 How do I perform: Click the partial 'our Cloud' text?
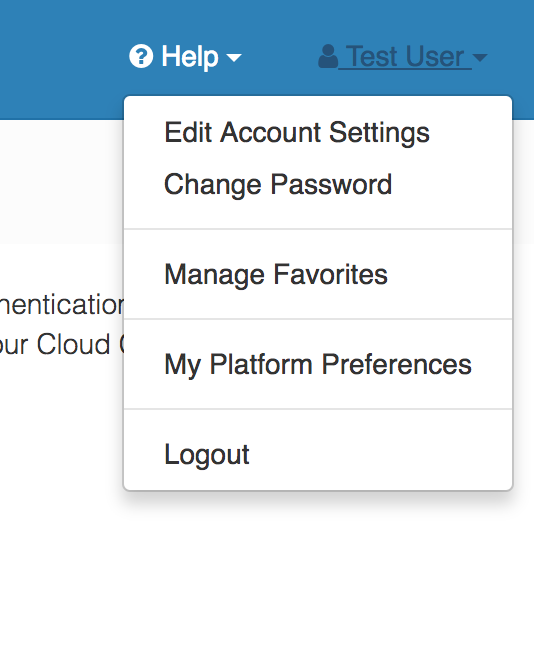coord(55,344)
